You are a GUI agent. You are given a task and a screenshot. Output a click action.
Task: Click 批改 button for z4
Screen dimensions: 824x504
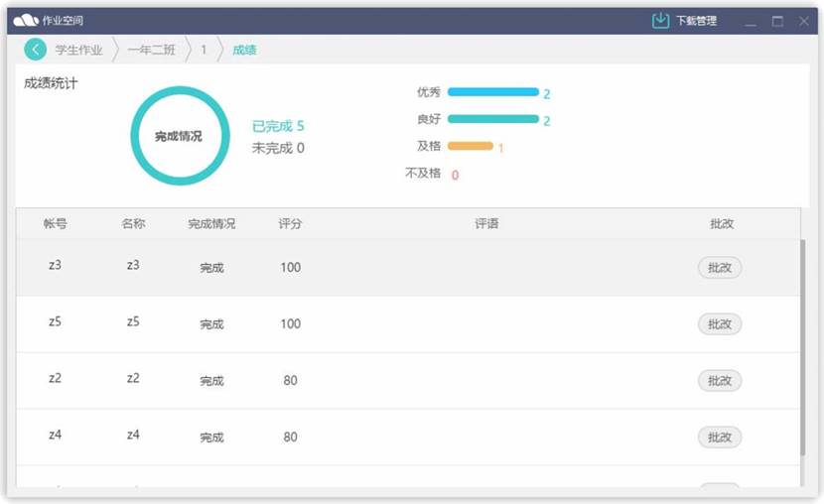(720, 438)
